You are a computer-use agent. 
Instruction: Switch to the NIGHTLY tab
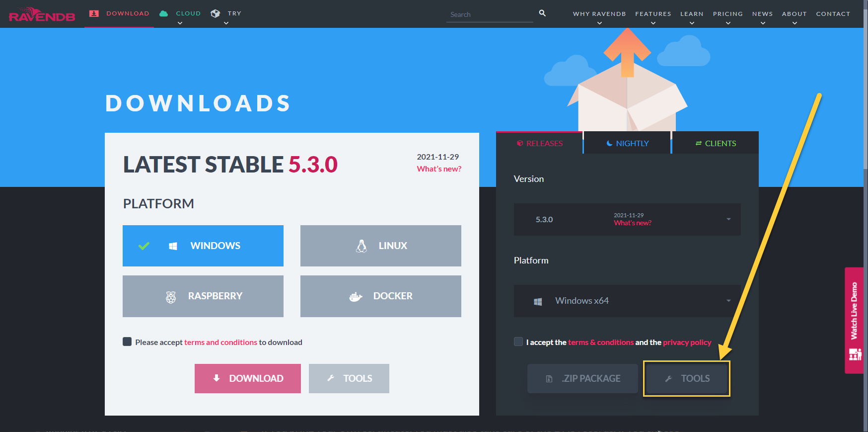pos(627,143)
